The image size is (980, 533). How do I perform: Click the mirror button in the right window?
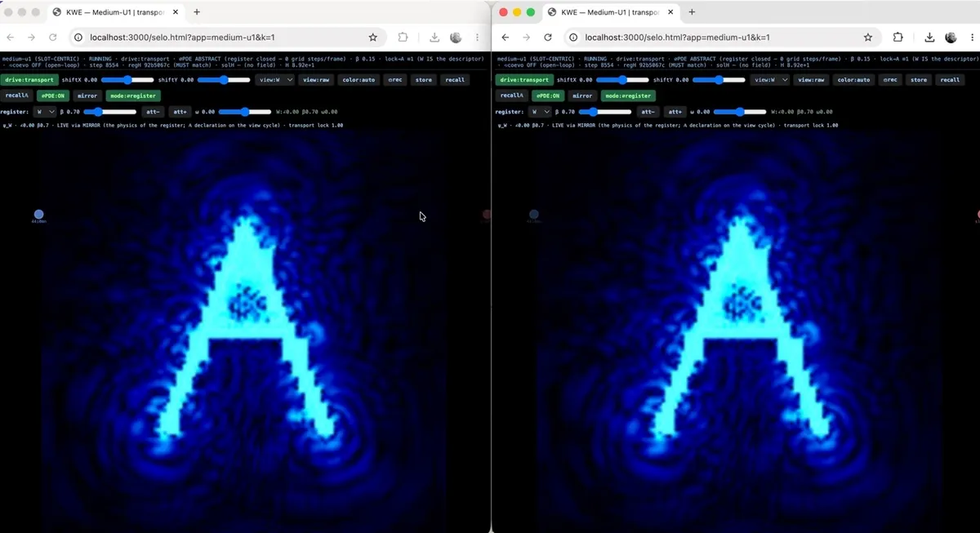point(582,95)
